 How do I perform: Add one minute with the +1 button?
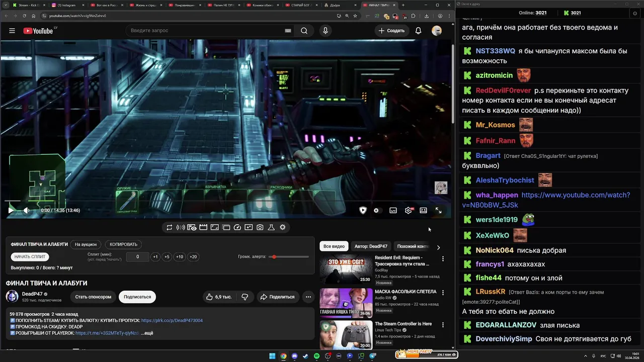click(x=155, y=256)
